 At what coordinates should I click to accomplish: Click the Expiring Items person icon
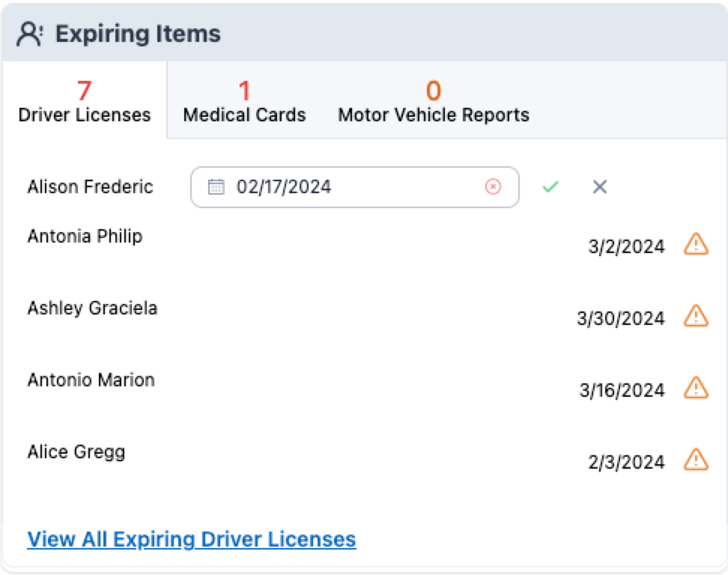pyautogui.click(x=30, y=34)
